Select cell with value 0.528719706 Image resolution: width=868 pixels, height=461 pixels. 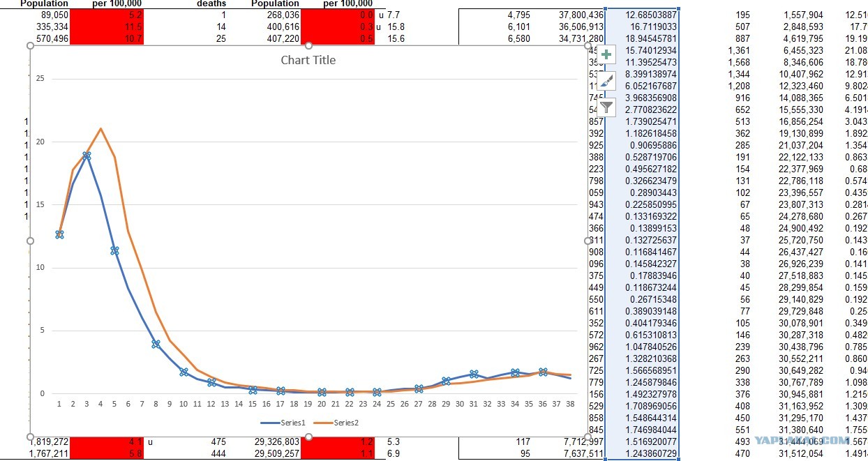pyautogui.click(x=643, y=157)
